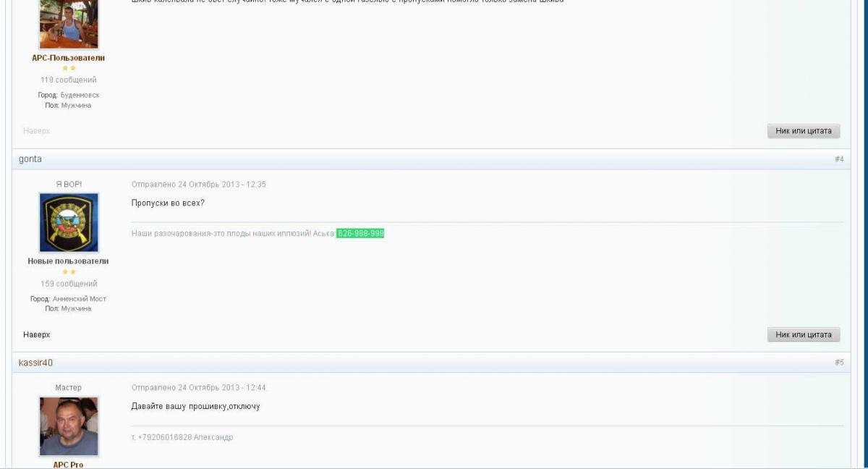
Task: Click 'Наверх' in gonta's post
Action: tap(37, 334)
